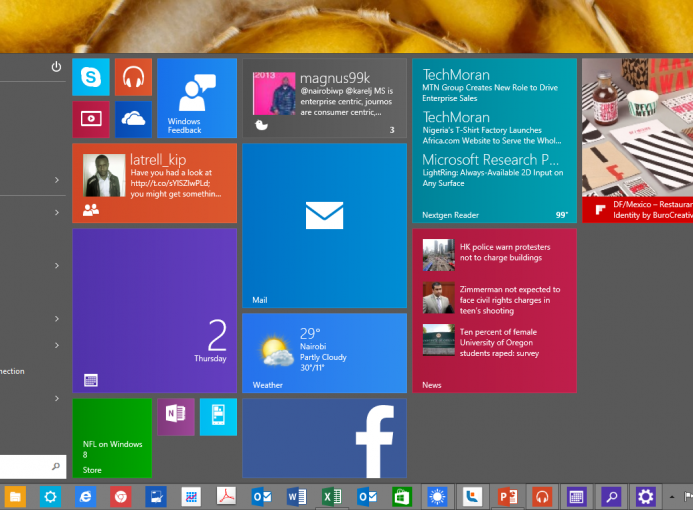
Task: Launch PowerPoint from the taskbar
Action: tap(507, 496)
